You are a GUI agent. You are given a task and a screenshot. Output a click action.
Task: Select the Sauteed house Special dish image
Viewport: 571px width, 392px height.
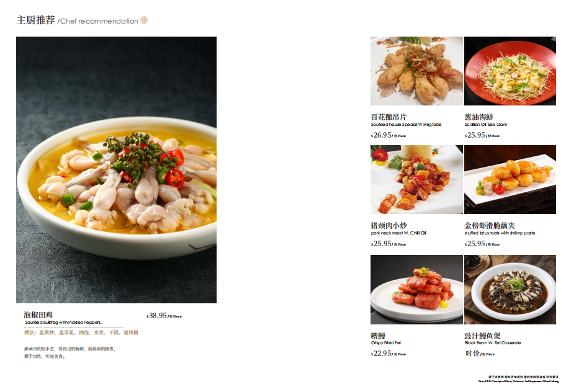coord(416,71)
